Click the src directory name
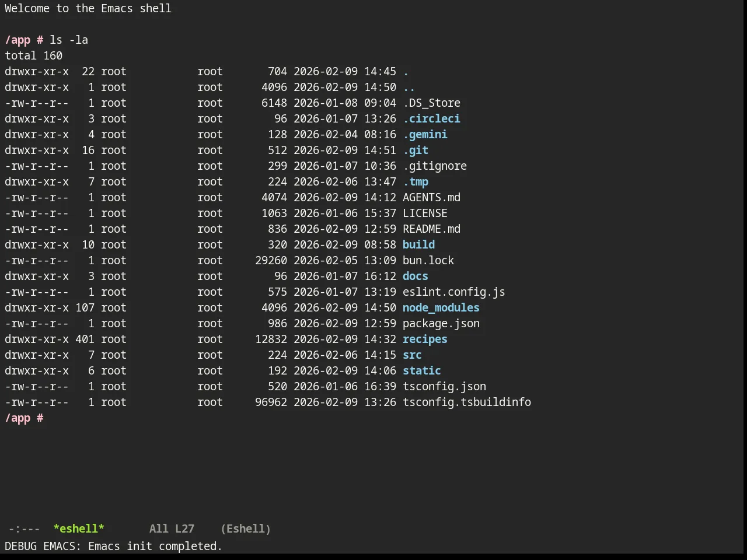 click(x=412, y=355)
